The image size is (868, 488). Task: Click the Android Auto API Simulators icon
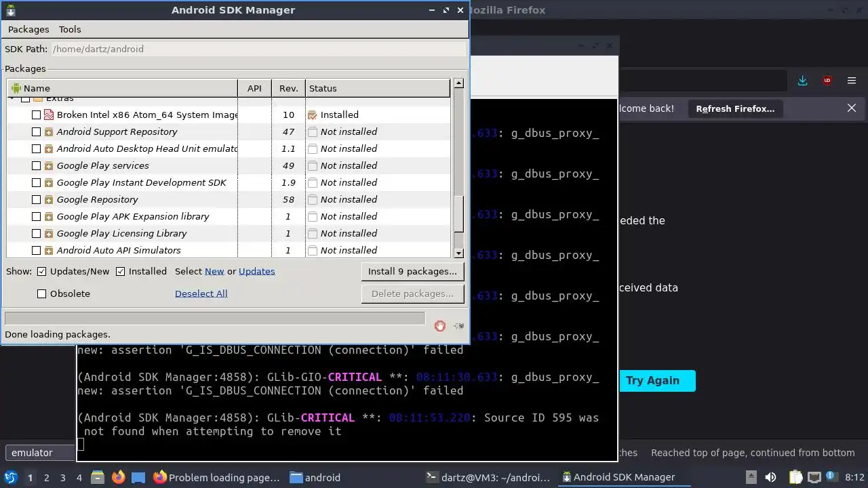coord(49,251)
